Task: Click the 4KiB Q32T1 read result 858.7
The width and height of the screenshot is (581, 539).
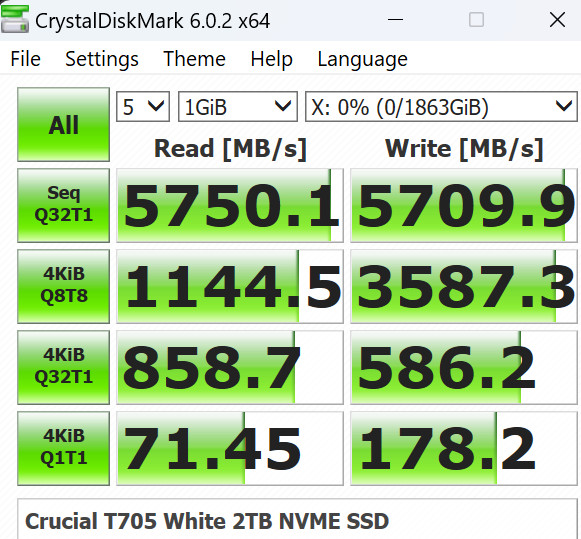Action: pos(230,367)
